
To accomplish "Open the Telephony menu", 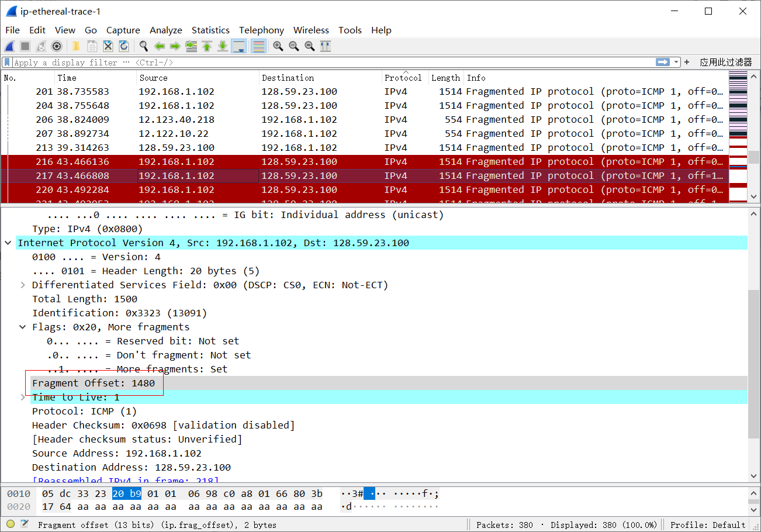I will pos(261,30).
